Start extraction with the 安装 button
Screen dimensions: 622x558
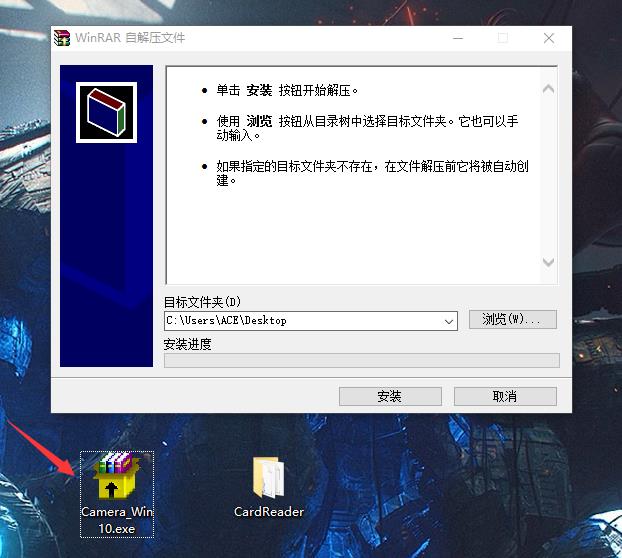click(x=389, y=396)
